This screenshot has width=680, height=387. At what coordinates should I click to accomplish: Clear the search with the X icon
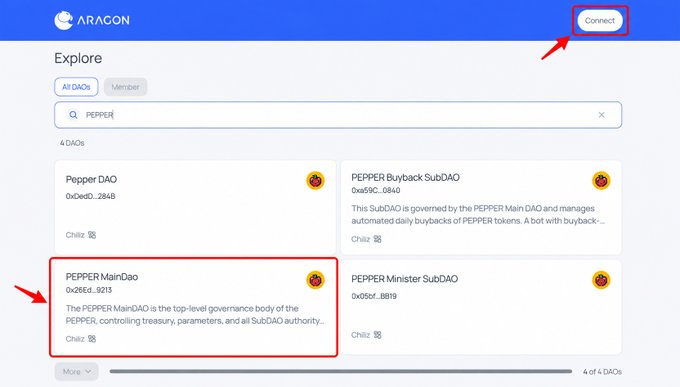pyautogui.click(x=602, y=115)
